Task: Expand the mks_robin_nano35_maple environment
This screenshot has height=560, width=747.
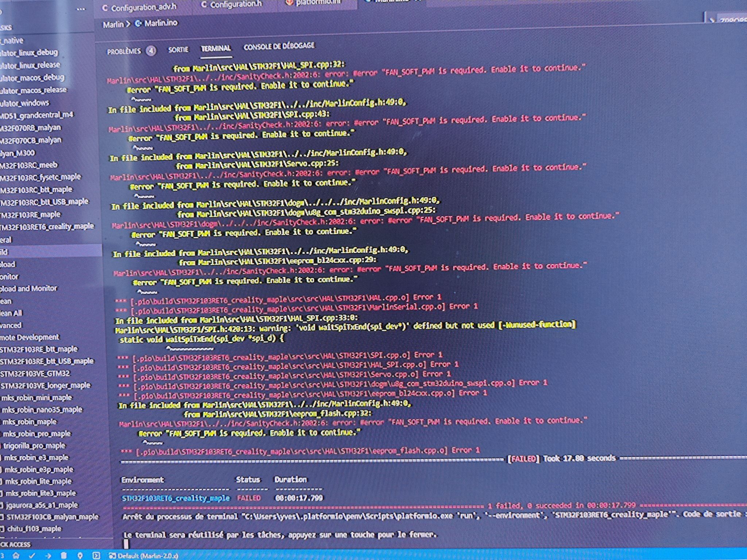Action: pos(41,410)
